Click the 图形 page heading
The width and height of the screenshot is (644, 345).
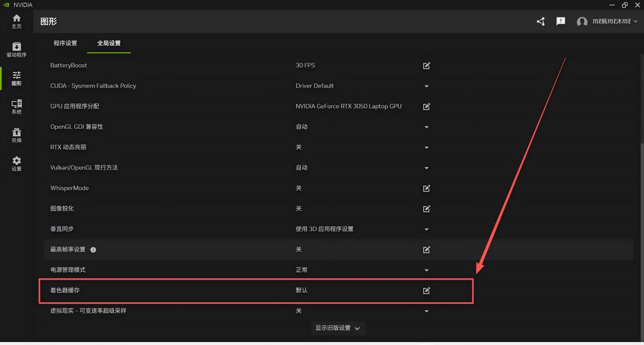(49, 22)
